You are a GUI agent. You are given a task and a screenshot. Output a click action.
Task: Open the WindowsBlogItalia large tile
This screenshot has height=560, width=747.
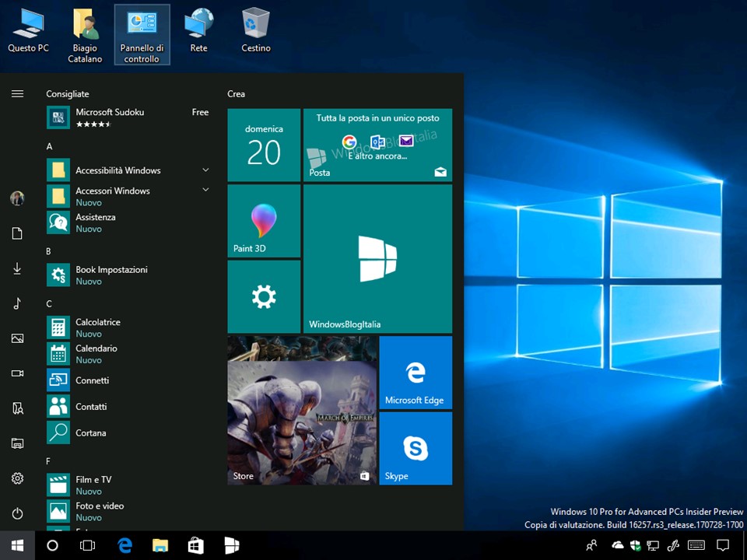pyautogui.click(x=378, y=259)
